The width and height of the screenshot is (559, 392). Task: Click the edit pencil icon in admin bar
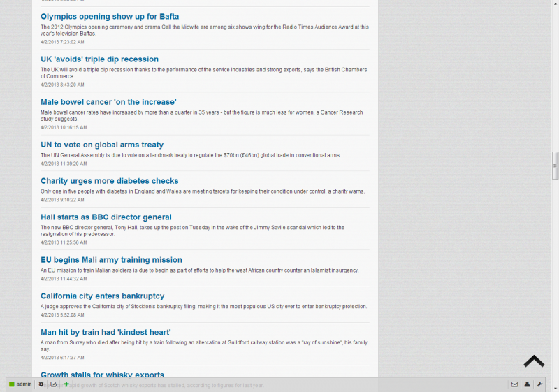tap(54, 384)
